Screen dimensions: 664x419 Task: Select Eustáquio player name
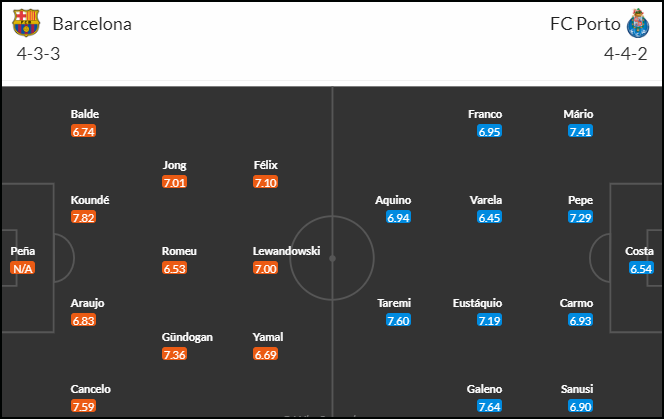(x=477, y=303)
